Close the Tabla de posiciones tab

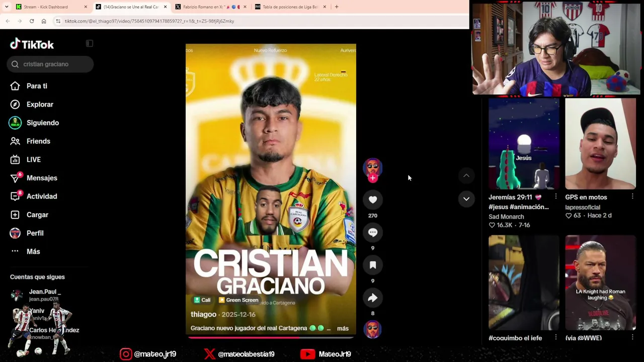coord(325,7)
